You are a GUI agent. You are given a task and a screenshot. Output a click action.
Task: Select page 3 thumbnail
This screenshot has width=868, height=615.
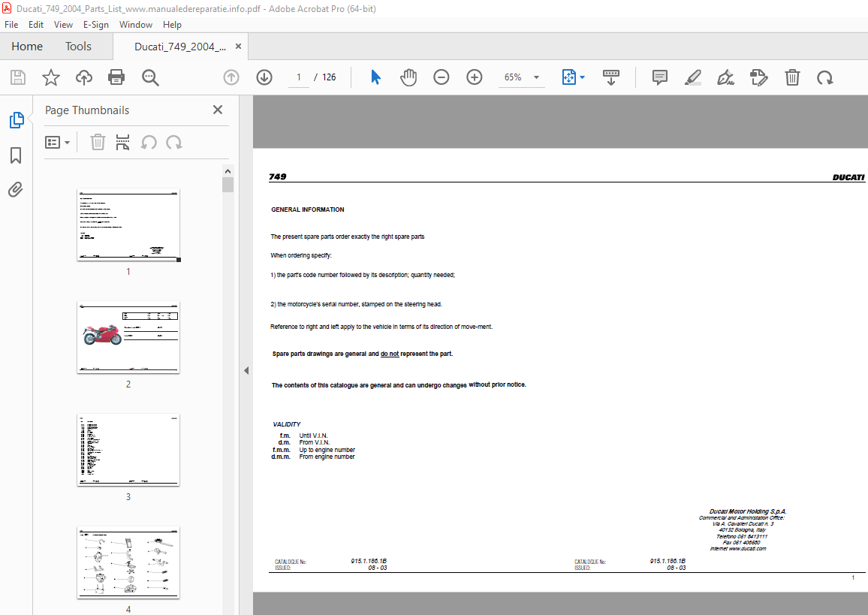128,450
